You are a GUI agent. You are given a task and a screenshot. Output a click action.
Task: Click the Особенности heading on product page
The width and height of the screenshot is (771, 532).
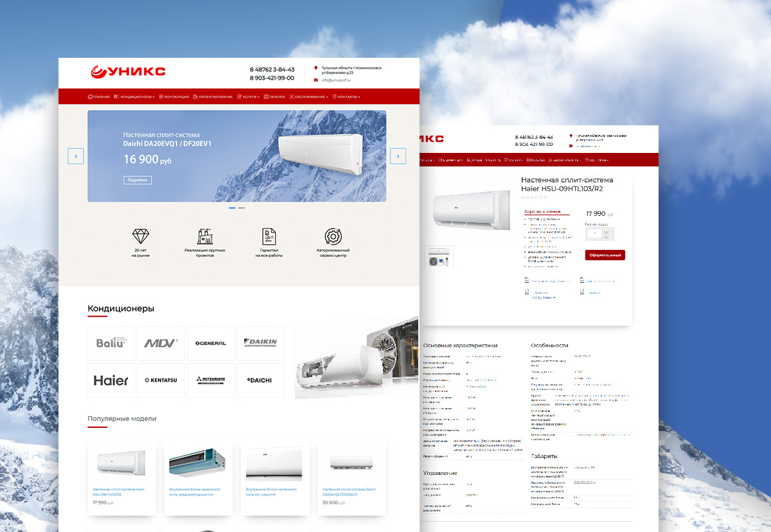pyautogui.click(x=550, y=346)
